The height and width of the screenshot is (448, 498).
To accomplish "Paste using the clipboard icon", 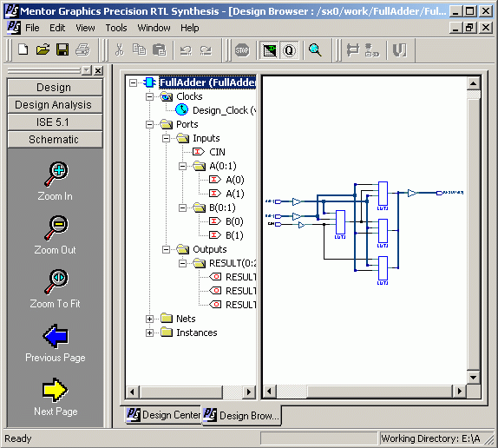I will [159, 49].
